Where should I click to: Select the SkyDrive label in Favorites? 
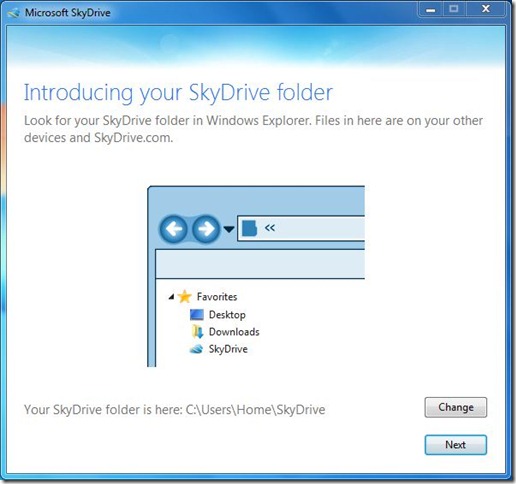tap(228, 349)
